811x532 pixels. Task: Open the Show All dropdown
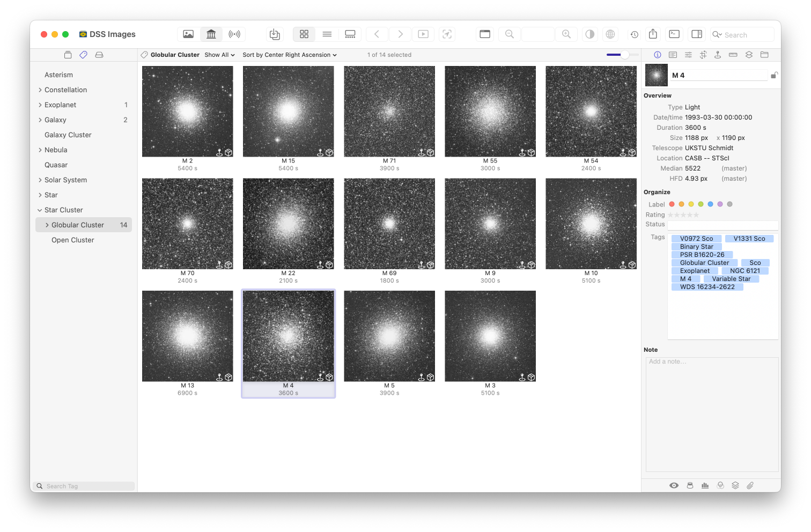pos(219,55)
